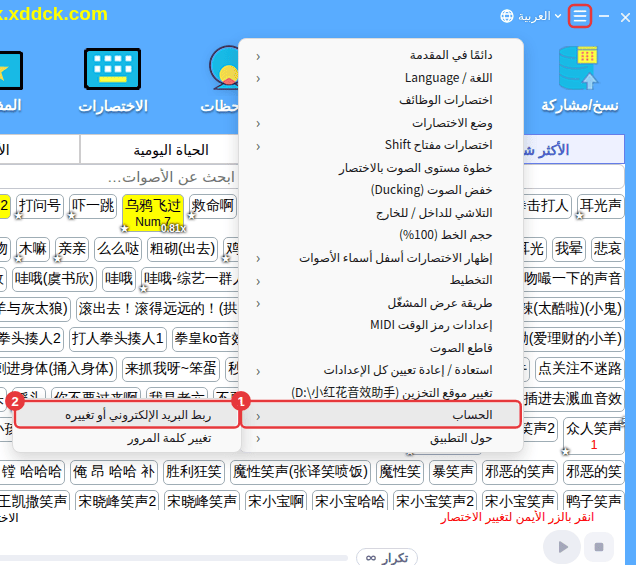The width and height of the screenshot is (636, 565).
Task: Play the 耳光声 sound
Action: pyautogui.click(x=600, y=206)
